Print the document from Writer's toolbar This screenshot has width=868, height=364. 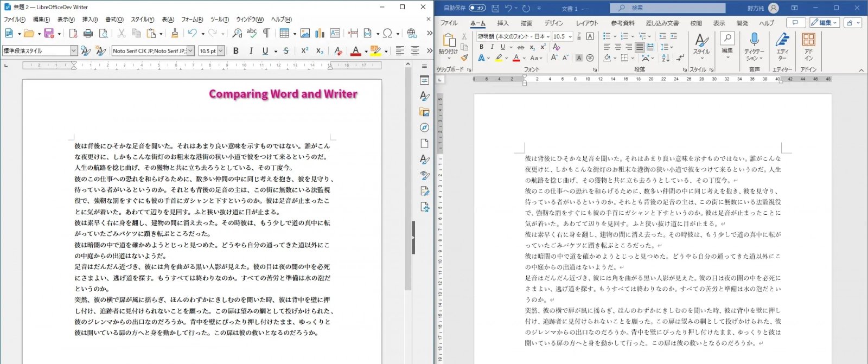tap(88, 34)
